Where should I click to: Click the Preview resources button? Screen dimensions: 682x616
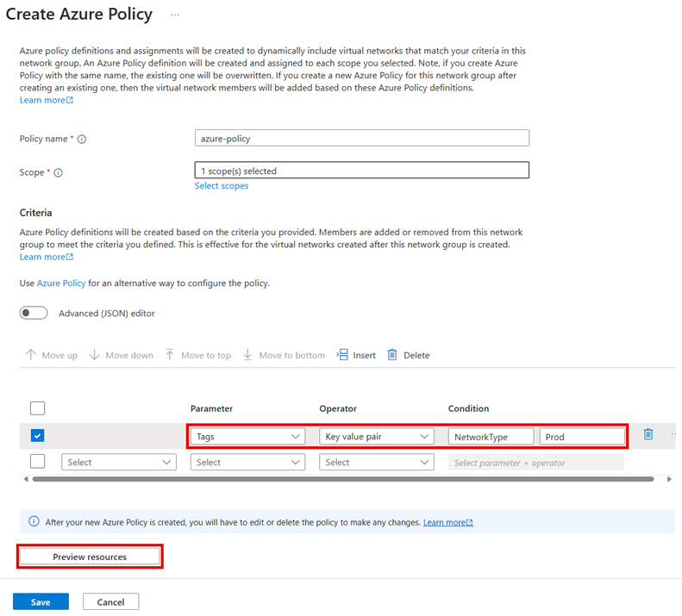(90, 557)
